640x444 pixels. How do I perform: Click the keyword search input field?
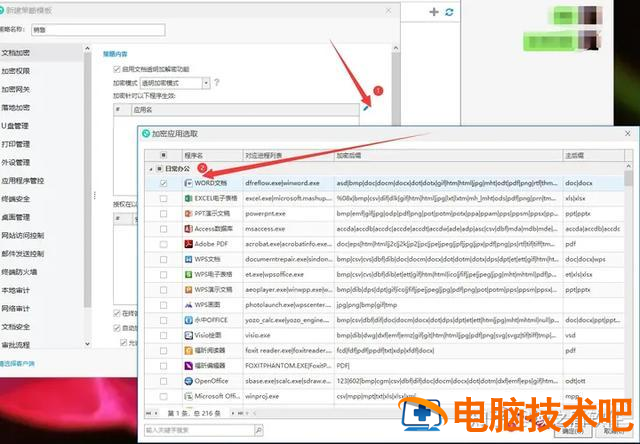point(200,430)
